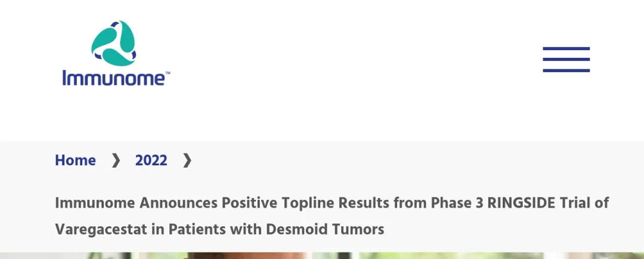
Task: Click 'Immunome Announces' at the headline start
Action: (x=136, y=203)
